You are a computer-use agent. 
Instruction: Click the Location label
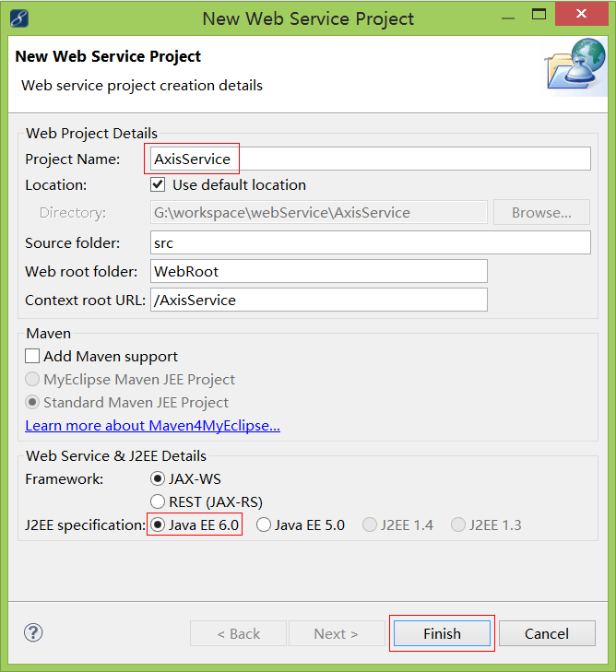tap(55, 184)
